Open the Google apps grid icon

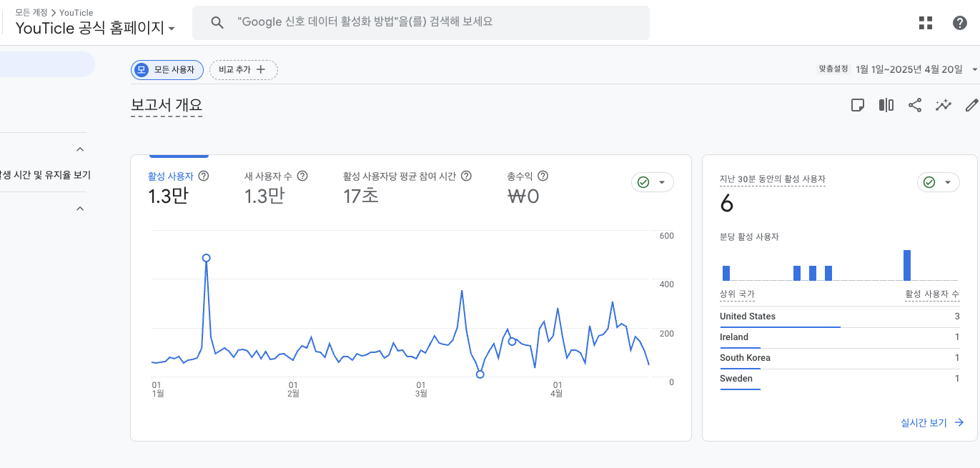coord(926,23)
